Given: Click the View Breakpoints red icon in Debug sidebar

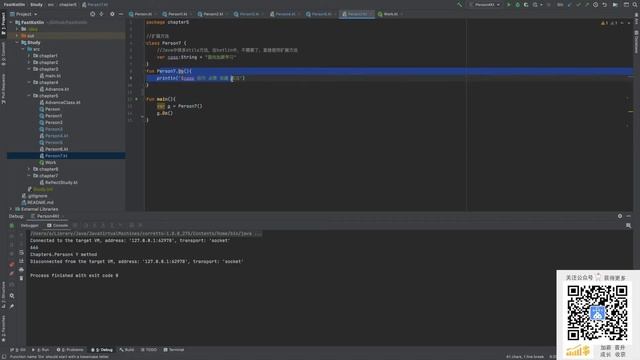Looking at the screenshot, I should point(12,264).
